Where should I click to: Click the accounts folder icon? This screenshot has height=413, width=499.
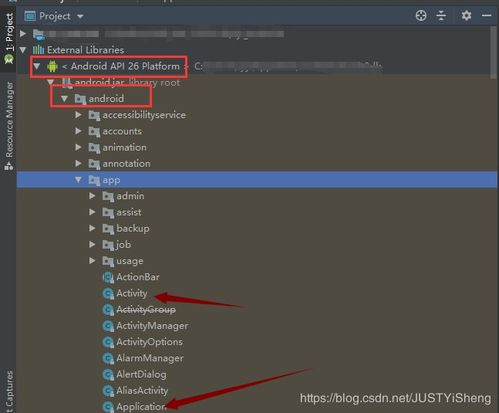pyautogui.click(x=94, y=132)
